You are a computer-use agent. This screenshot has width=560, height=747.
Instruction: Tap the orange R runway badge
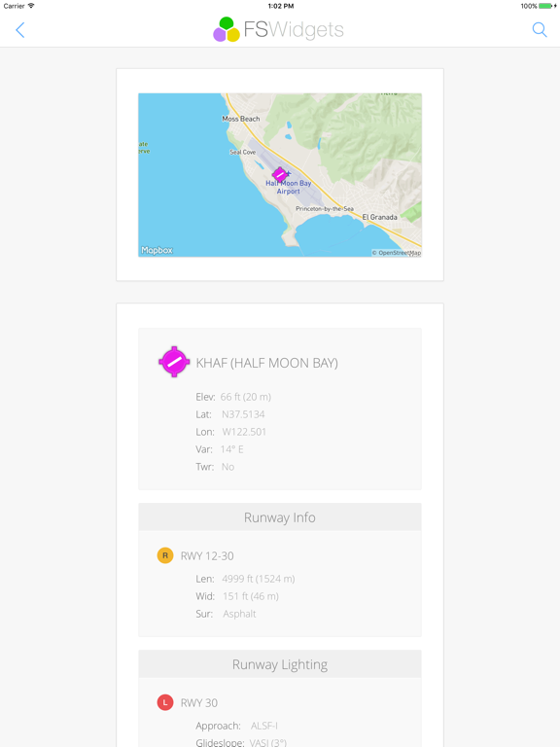[x=164, y=555]
